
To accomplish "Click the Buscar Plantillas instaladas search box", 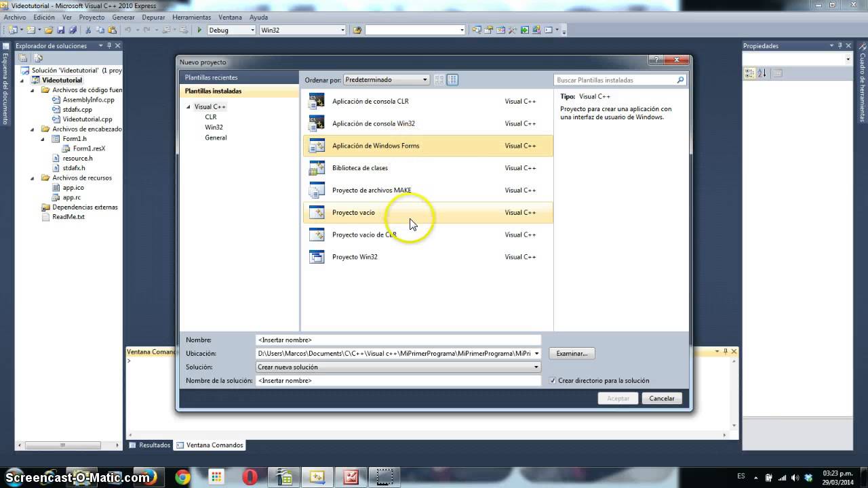I will [620, 80].
